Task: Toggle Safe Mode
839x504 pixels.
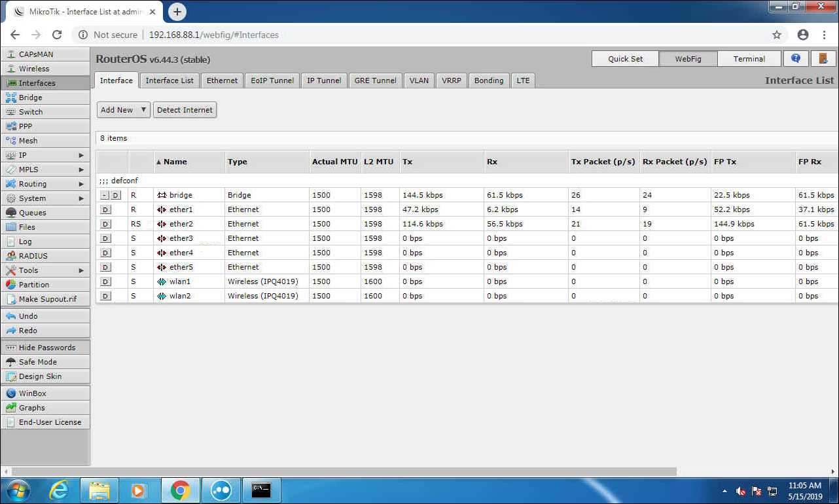Action: click(45, 362)
